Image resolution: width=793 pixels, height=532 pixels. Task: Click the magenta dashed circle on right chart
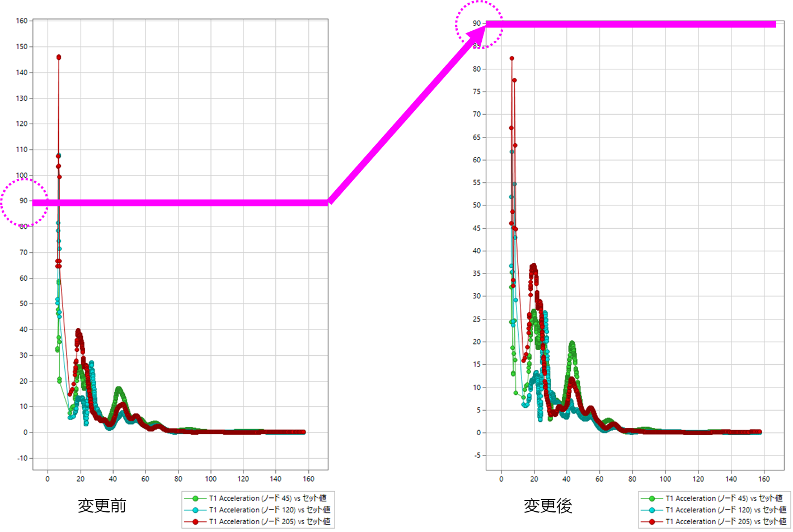click(x=478, y=24)
